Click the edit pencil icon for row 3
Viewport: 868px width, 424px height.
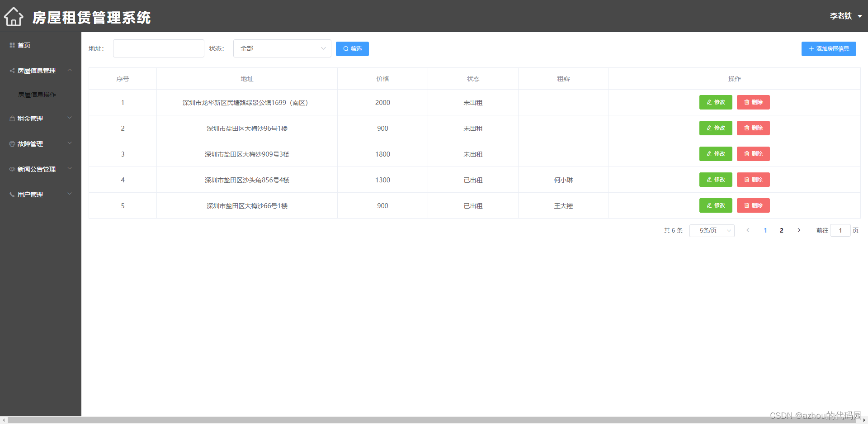click(x=709, y=154)
